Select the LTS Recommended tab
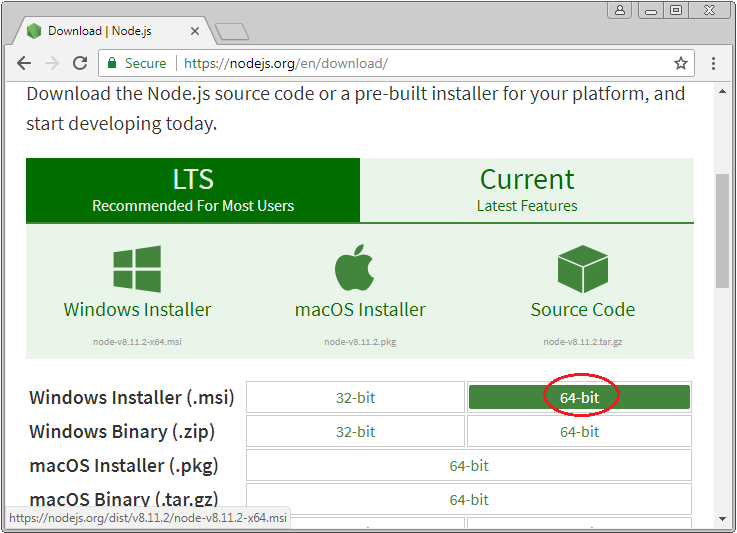737x533 pixels. pos(193,190)
